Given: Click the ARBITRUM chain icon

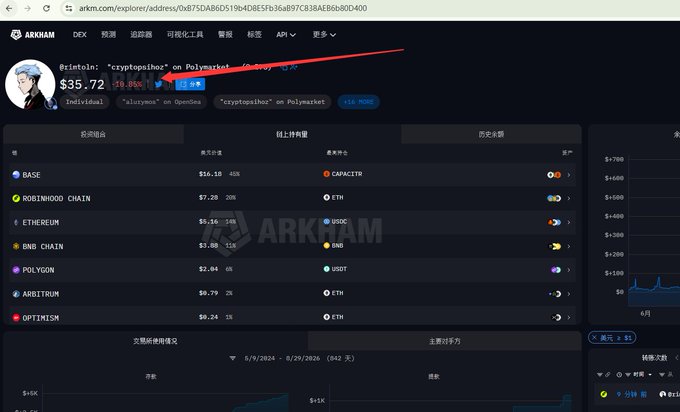Looking at the screenshot, I should (x=16, y=294).
